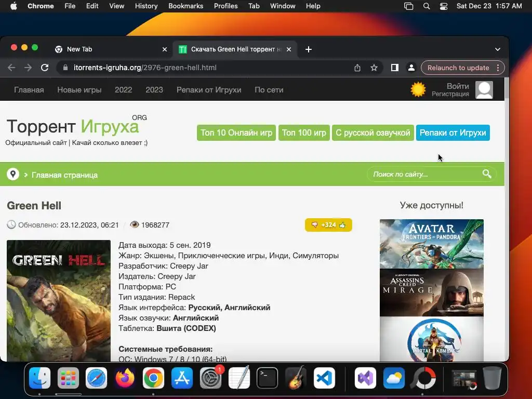This screenshot has height=399, width=532.
Task: Open Visual Studio purple icon
Action: tap(365, 378)
